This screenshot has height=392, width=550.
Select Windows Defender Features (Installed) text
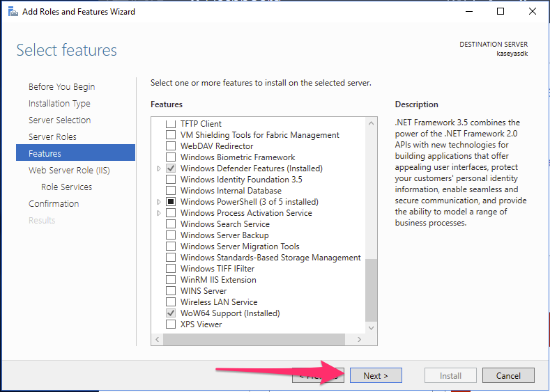click(x=252, y=168)
